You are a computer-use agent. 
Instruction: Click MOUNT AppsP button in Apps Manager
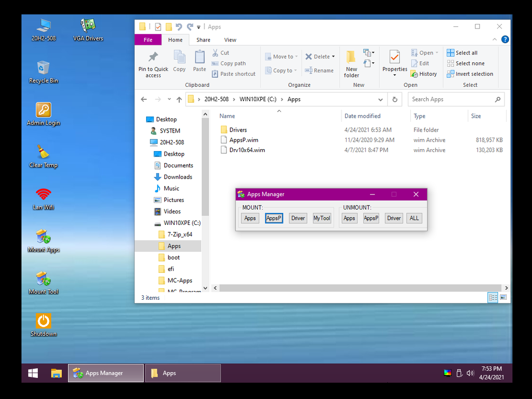(274, 218)
